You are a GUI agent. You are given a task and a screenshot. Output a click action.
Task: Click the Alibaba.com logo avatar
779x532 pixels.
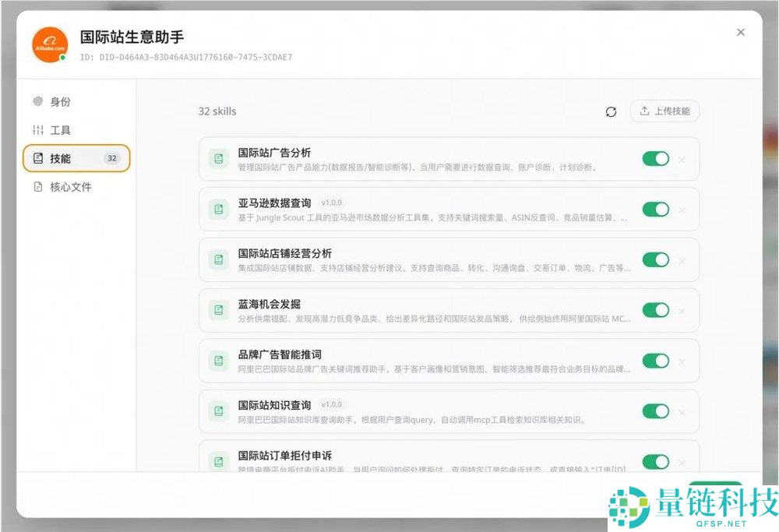(48, 43)
